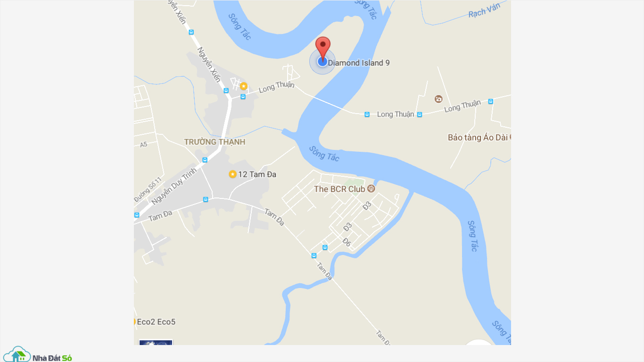Select the bus stop at far right Long Thuận
The image size is (644, 362).
coord(491,101)
